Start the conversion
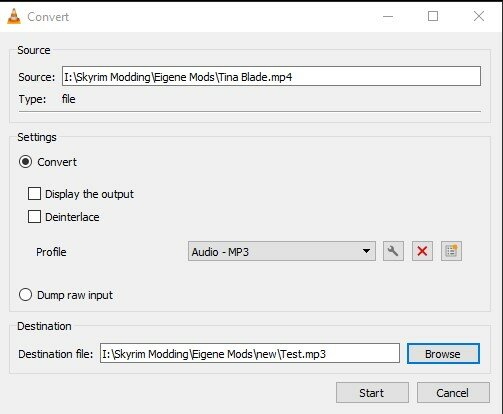This screenshot has width=503, height=414. pos(372,393)
